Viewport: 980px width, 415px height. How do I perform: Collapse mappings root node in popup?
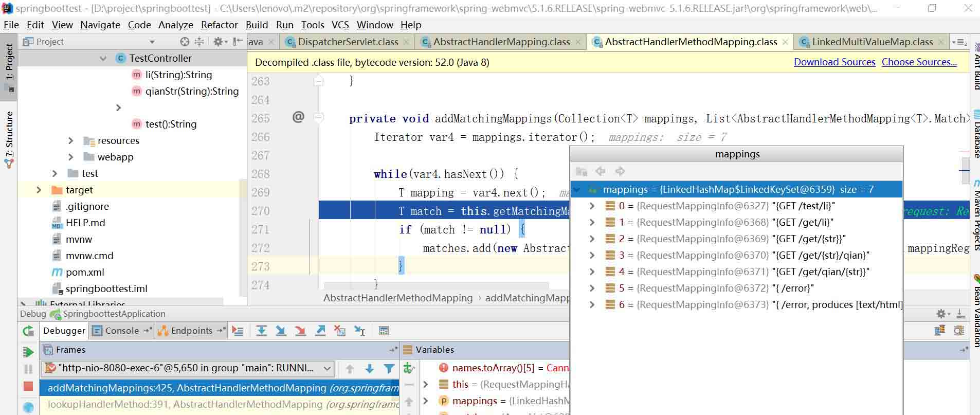577,189
